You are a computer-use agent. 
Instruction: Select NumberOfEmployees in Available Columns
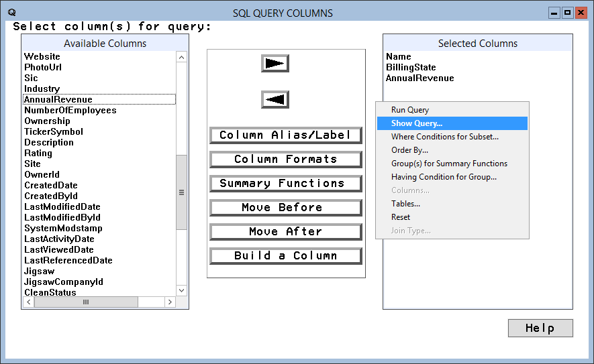coord(70,111)
